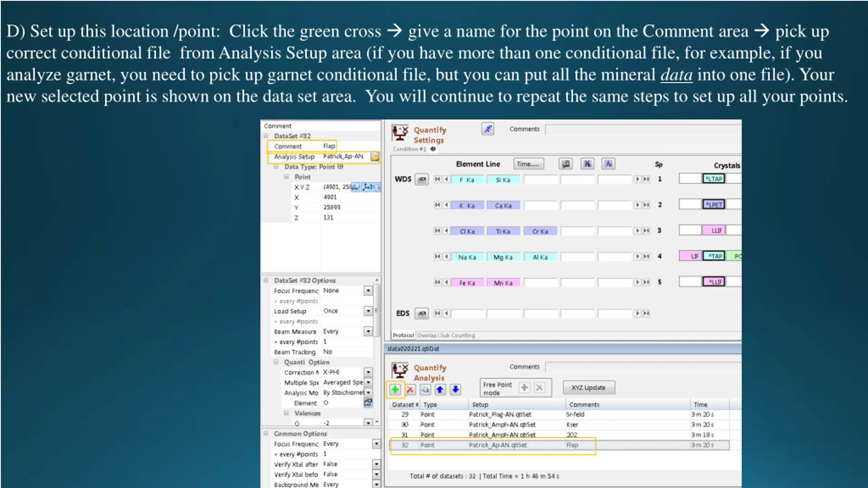The image size is (868, 488).
Task: Open the Load Setup Once dropdown
Action: (368, 311)
